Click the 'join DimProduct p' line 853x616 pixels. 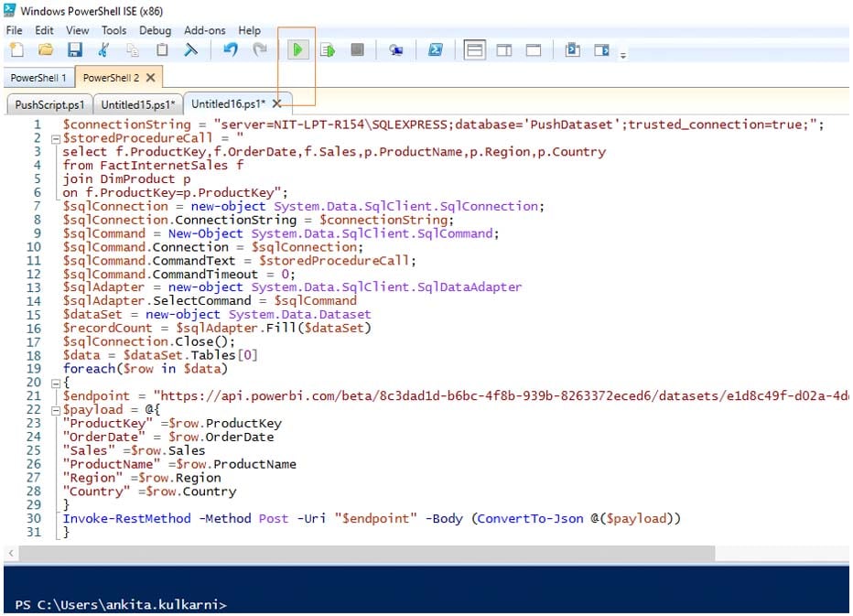pos(126,179)
